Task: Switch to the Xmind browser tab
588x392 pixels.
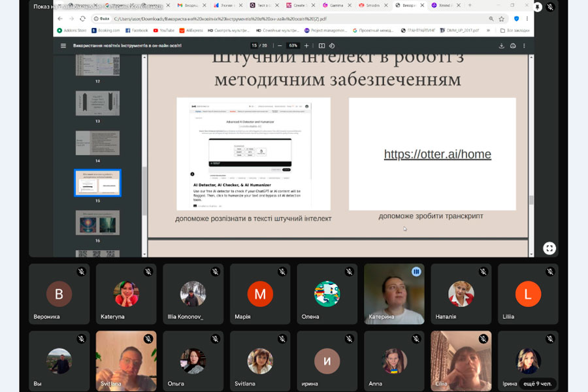Action: point(444,5)
